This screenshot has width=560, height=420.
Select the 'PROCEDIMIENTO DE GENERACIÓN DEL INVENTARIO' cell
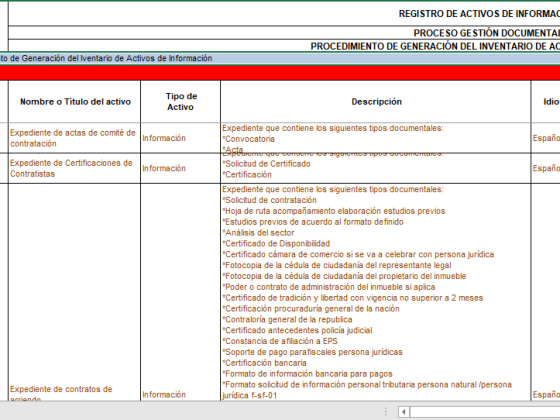(x=284, y=46)
